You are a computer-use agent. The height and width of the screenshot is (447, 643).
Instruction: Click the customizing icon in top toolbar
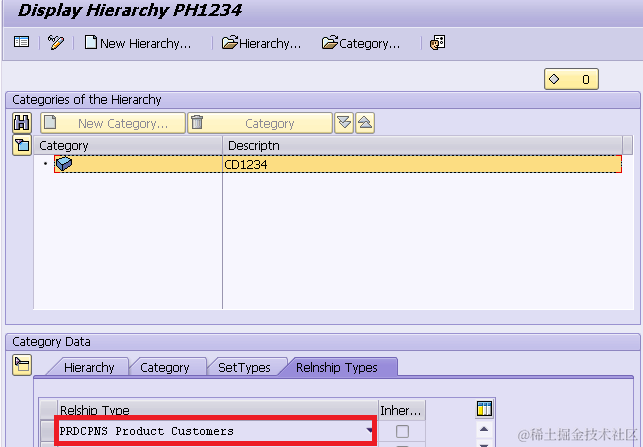click(438, 42)
